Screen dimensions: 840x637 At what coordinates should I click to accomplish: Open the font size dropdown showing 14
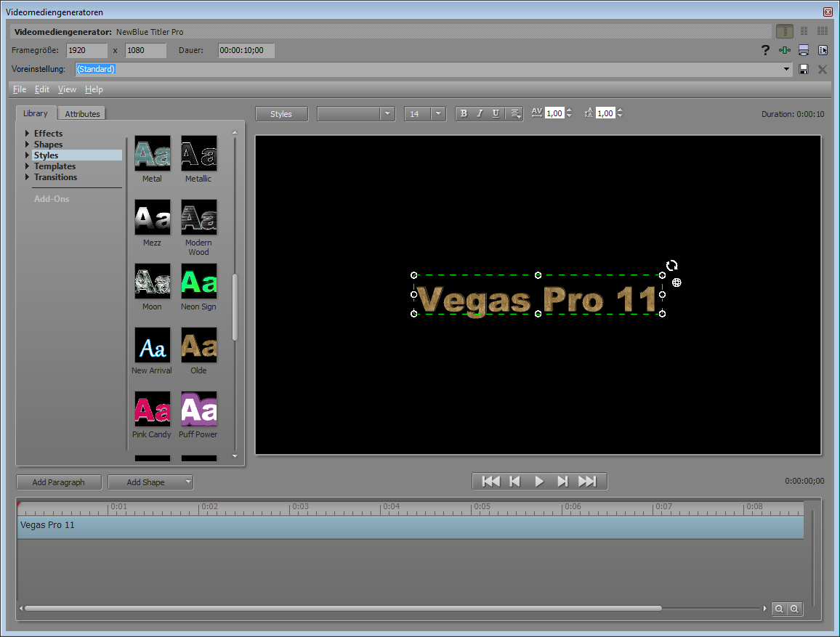[437, 114]
